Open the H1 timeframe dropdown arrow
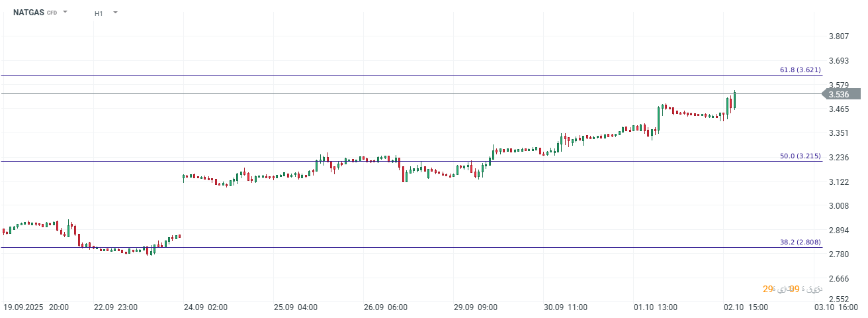This screenshot has width=868, height=318. (x=115, y=12)
